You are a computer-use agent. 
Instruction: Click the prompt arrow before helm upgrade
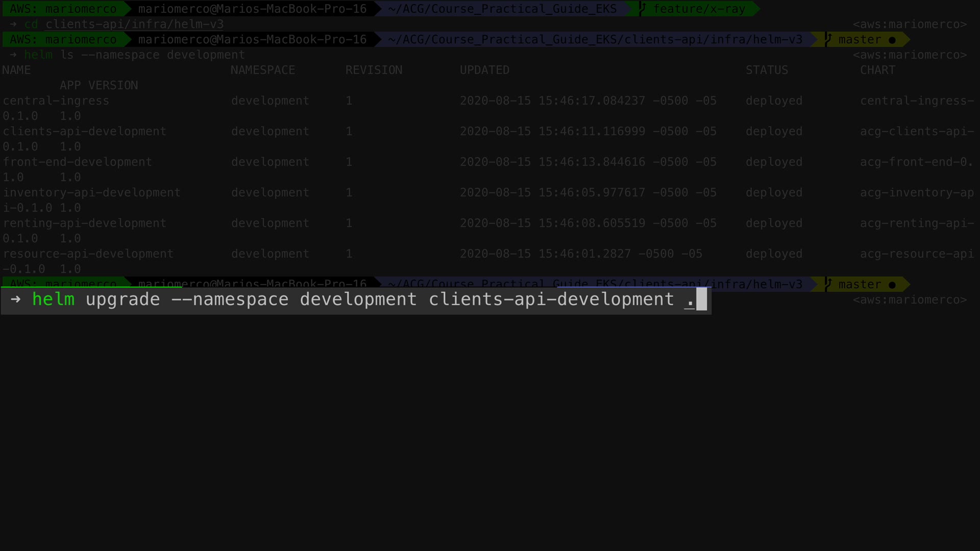(15, 299)
